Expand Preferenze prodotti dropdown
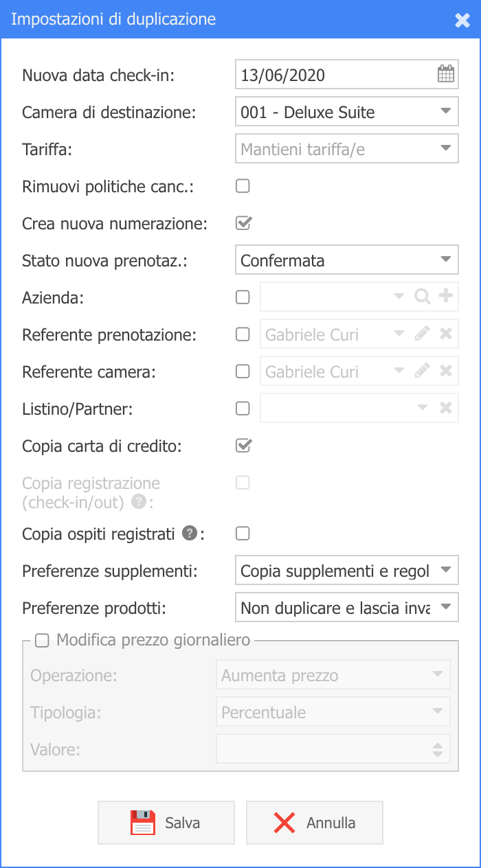 (347, 607)
